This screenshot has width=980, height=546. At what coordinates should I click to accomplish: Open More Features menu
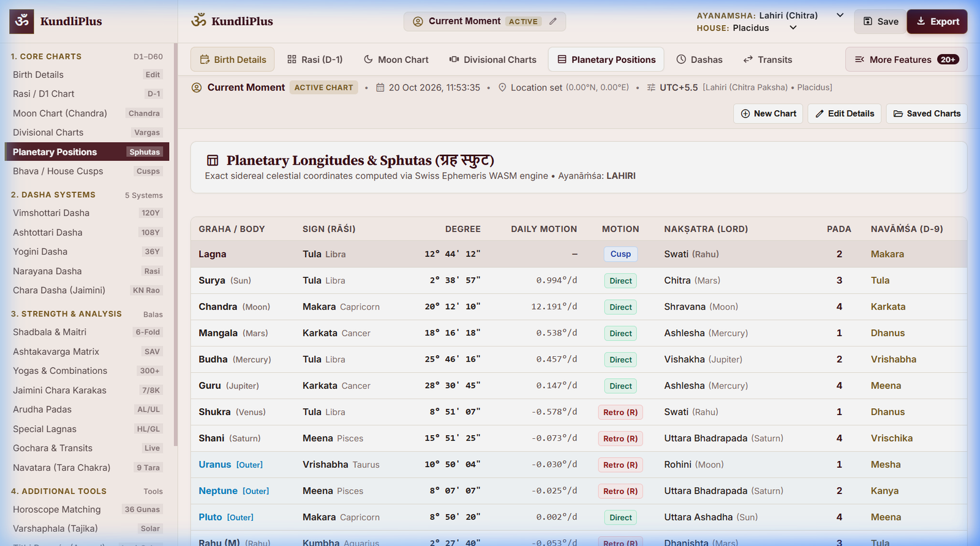907,59
